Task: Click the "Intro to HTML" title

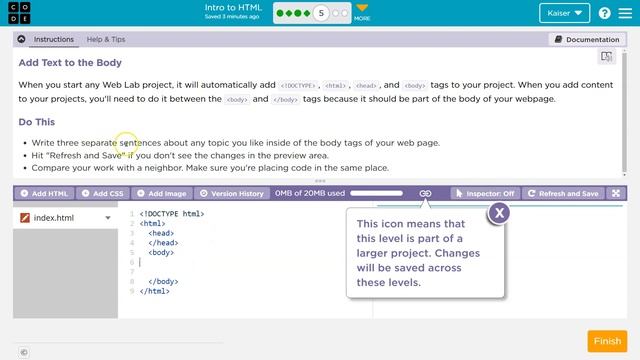Action: pos(233,8)
